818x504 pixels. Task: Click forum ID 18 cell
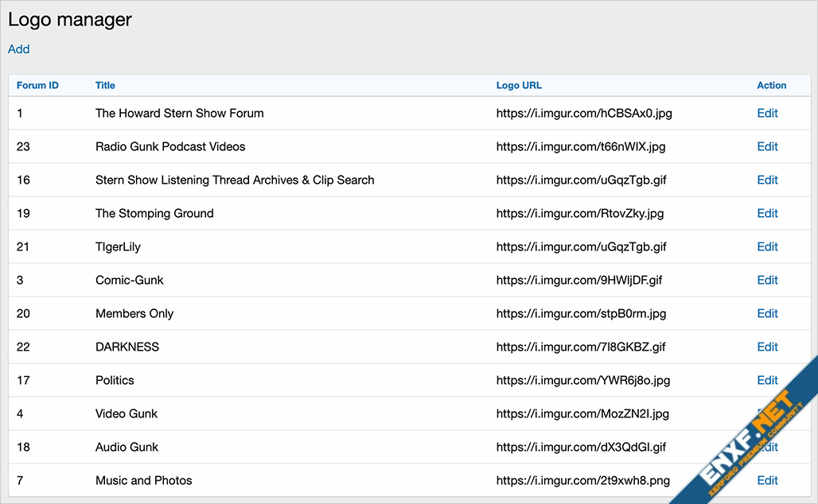point(23,447)
